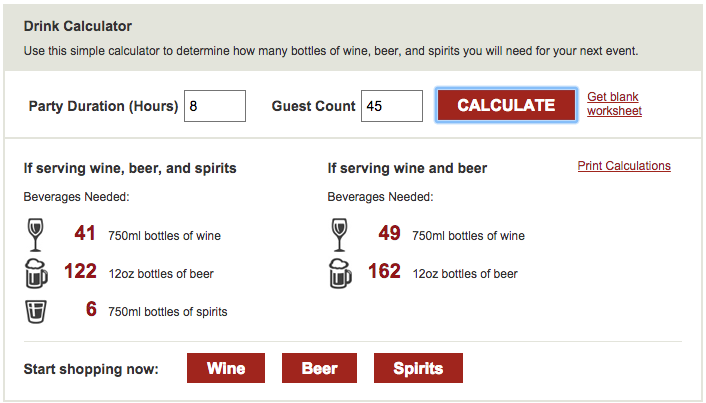The height and width of the screenshot is (403, 706).
Task: Focus the Party Duration hours input field
Action: click(215, 106)
